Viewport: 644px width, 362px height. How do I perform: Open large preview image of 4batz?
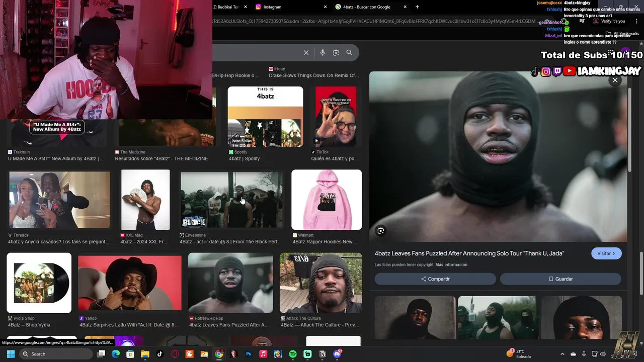point(498,156)
